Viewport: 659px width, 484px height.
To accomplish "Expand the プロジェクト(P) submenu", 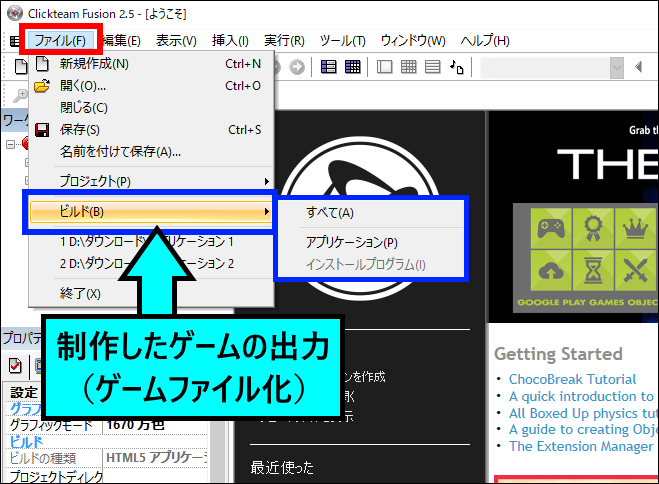I will click(x=152, y=181).
